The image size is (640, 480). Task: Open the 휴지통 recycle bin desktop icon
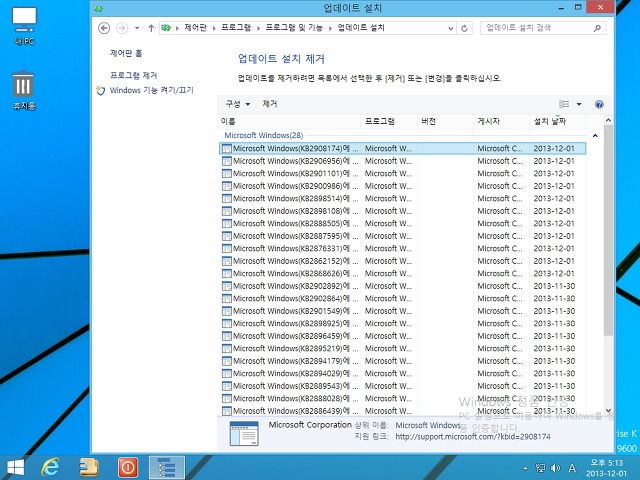(24, 91)
